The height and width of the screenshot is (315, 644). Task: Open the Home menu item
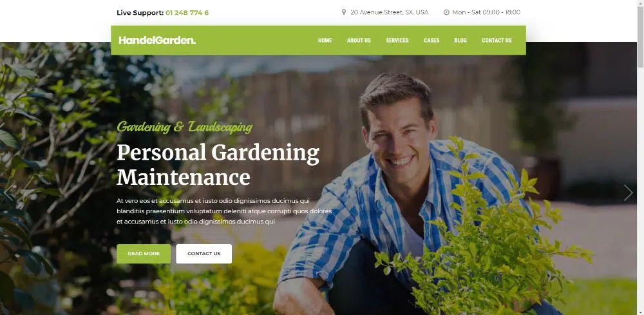tap(325, 40)
